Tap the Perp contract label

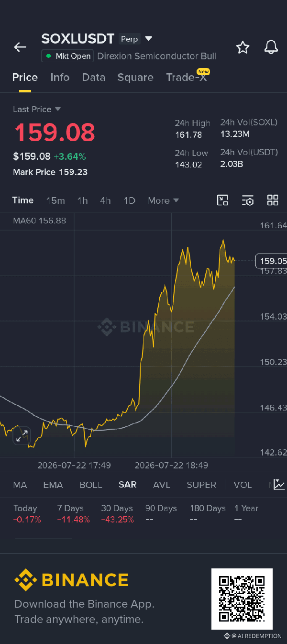(x=129, y=39)
